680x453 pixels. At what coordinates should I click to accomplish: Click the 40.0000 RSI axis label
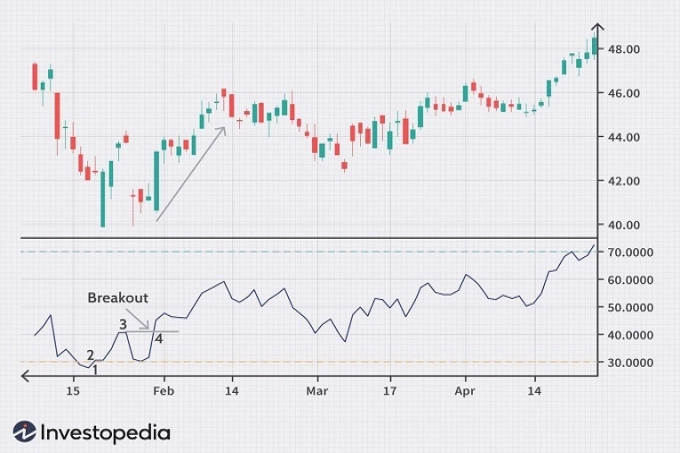tap(630, 335)
